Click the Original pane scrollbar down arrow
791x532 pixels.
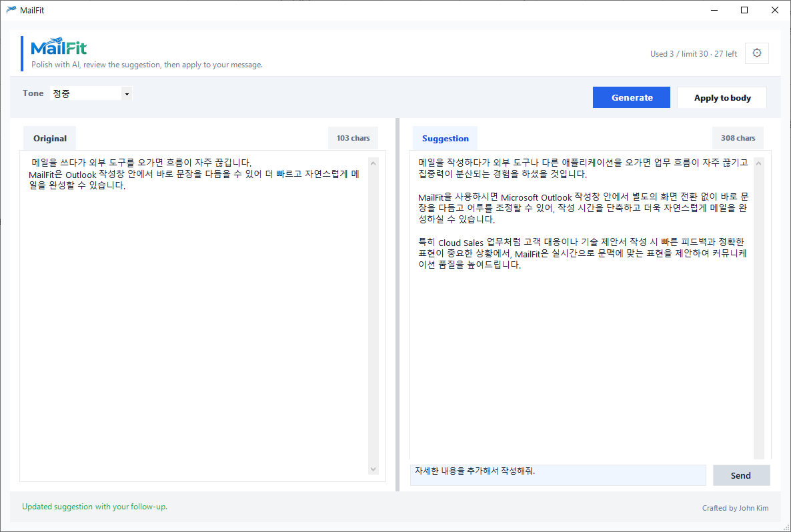373,469
